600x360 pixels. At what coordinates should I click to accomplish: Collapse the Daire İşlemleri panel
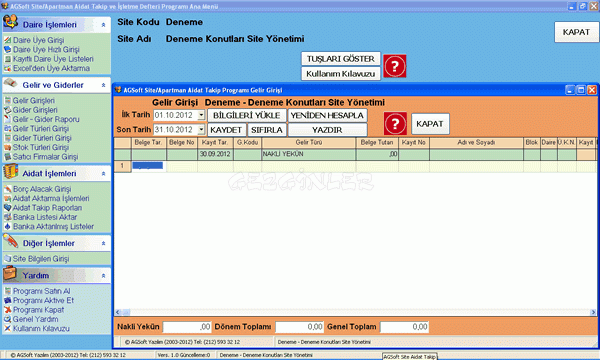click(x=103, y=25)
